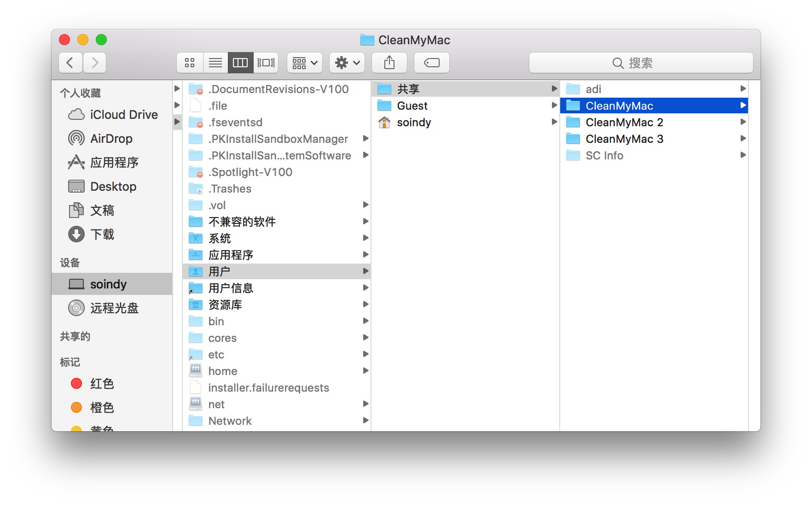The width and height of the screenshot is (812, 505).
Task: Select the .Trashes folder
Action: click(276, 188)
